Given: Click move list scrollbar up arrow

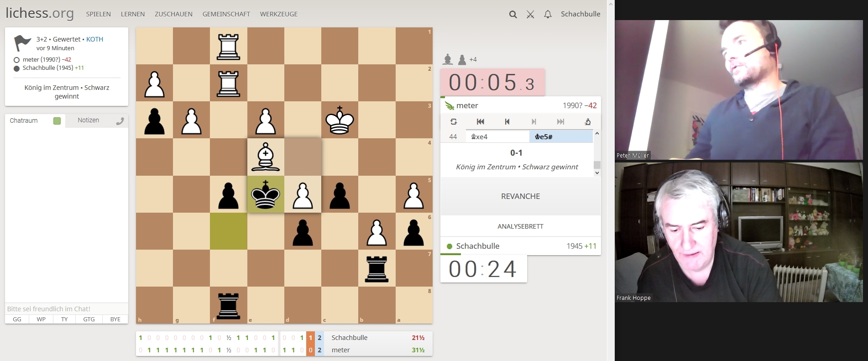Looking at the screenshot, I should pyautogui.click(x=597, y=134).
